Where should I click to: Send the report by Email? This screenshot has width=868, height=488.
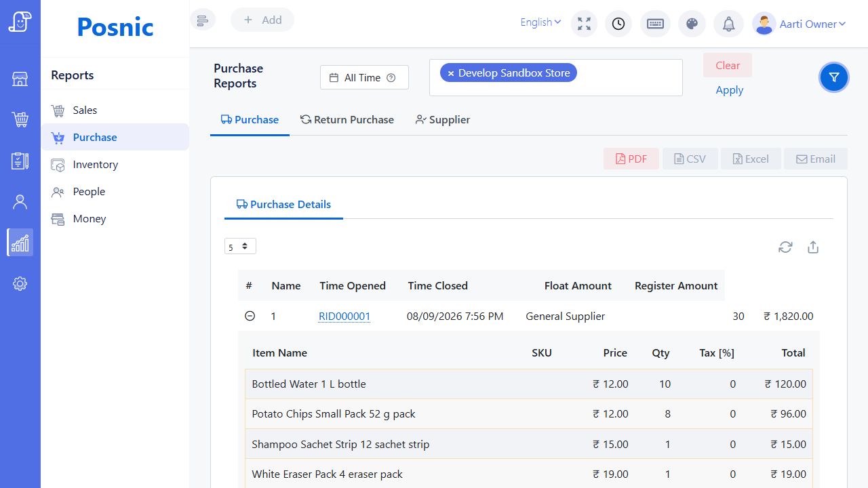[816, 159]
